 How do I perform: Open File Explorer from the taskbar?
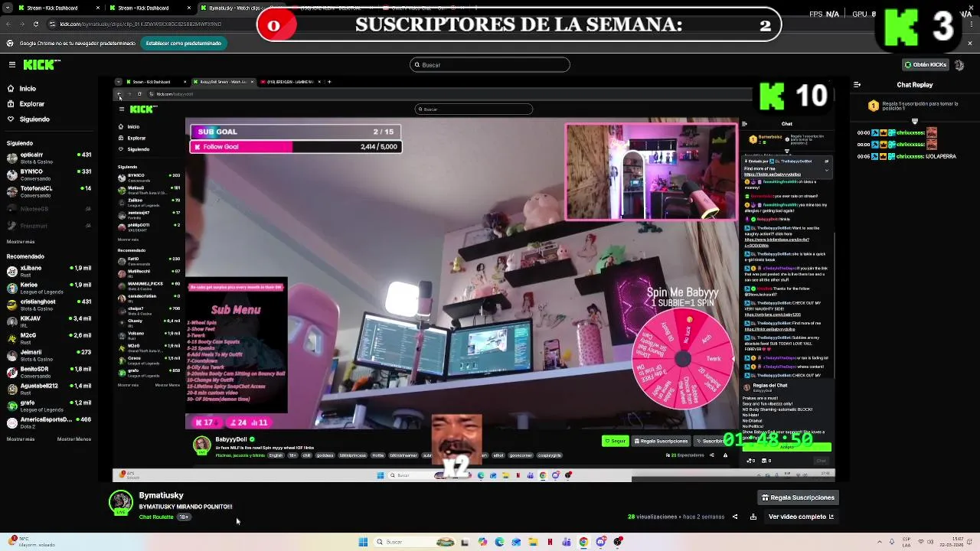(x=533, y=542)
